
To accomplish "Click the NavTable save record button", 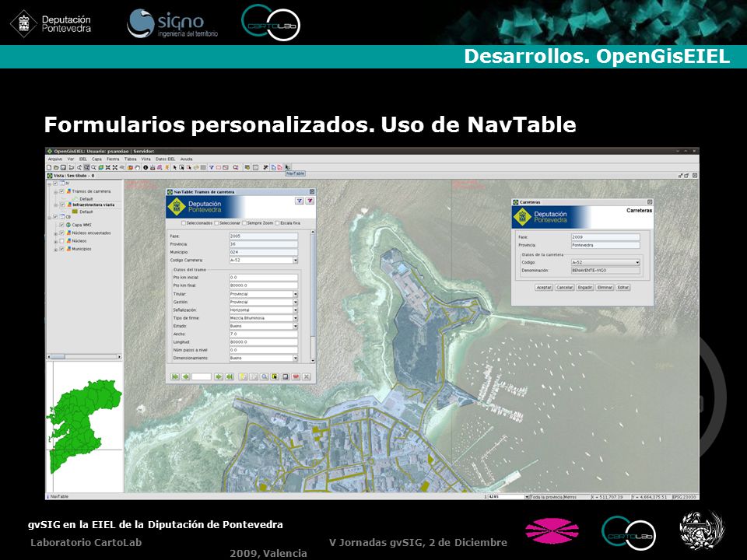I will [x=286, y=376].
